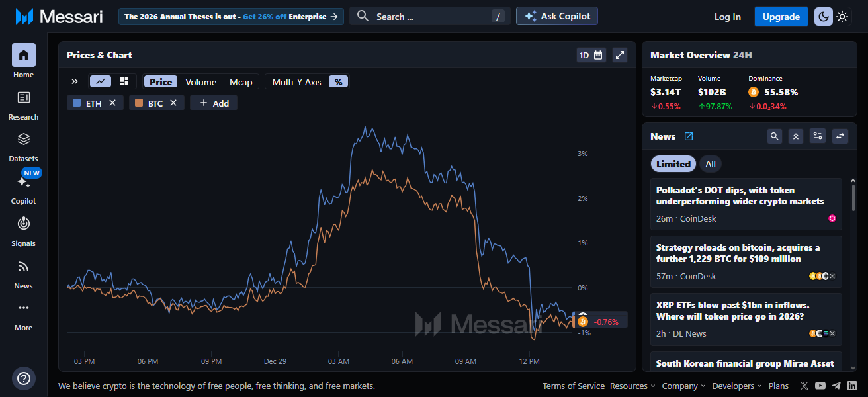
Task: Expand the chart to fullscreen
Action: point(619,55)
